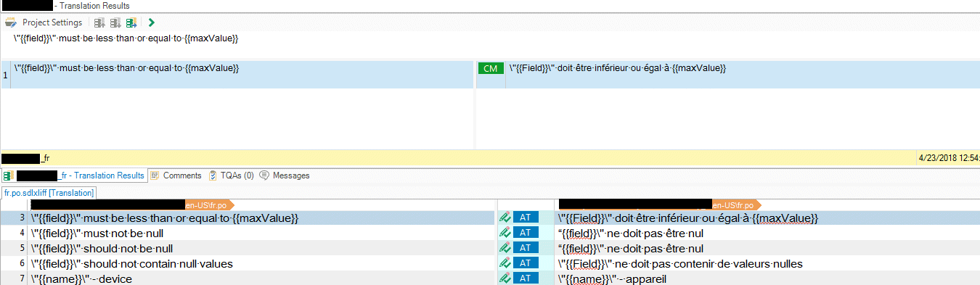
Task: Select the CM match badge in Translation Results
Action: [490, 68]
